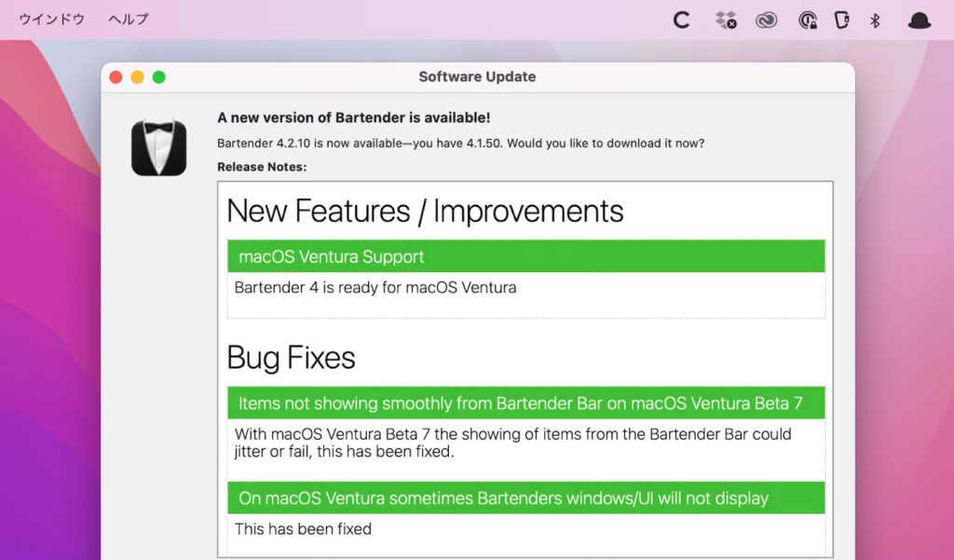Screen dimensions: 954x560
Task: Open the Bluetooth menu bar icon
Action: [875, 20]
